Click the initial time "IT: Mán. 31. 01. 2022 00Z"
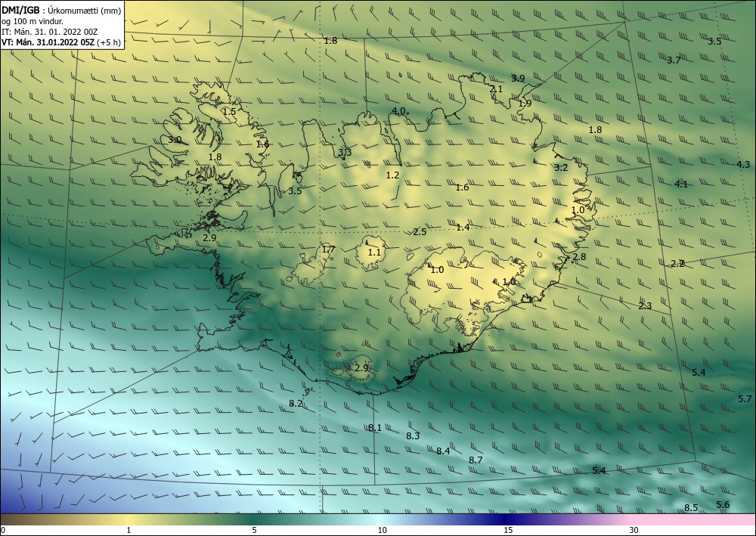Image resolution: width=756 pixels, height=536 pixels. point(50,32)
